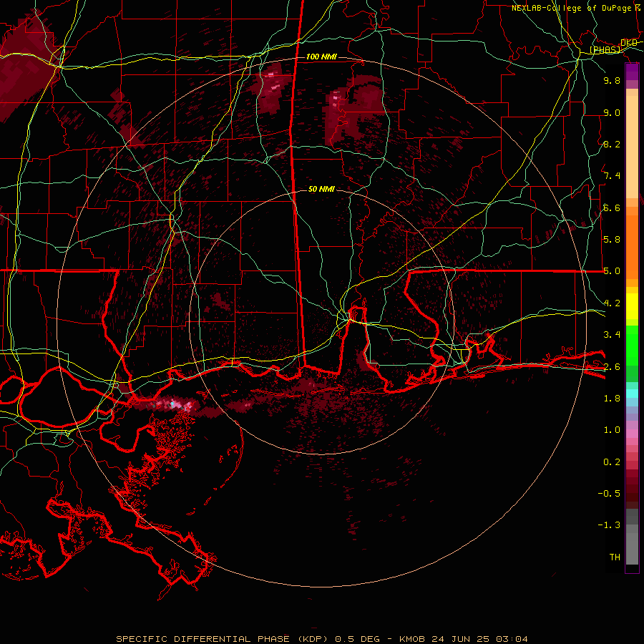Click the 1.0 scale value
This screenshot has width=644, height=644.
pos(612,430)
